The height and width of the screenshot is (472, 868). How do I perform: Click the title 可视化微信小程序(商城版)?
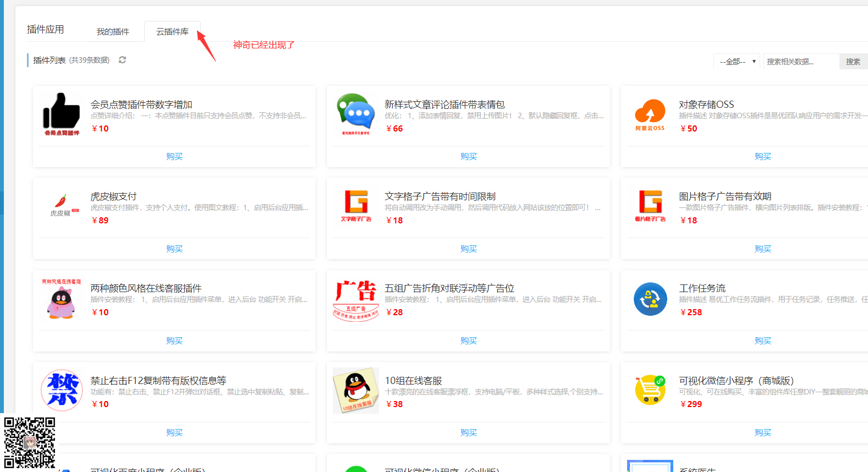click(x=737, y=381)
